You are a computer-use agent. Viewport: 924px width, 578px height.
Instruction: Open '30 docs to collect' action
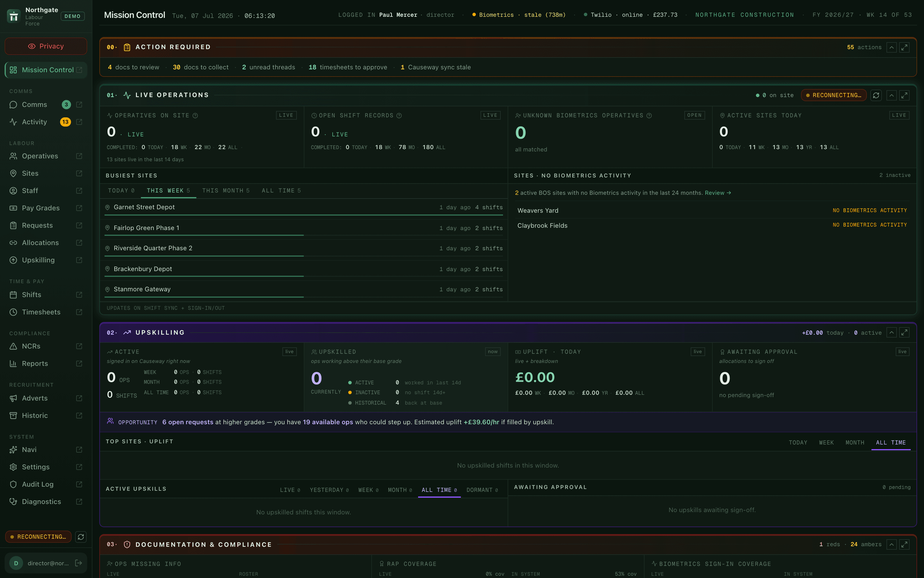(x=200, y=67)
